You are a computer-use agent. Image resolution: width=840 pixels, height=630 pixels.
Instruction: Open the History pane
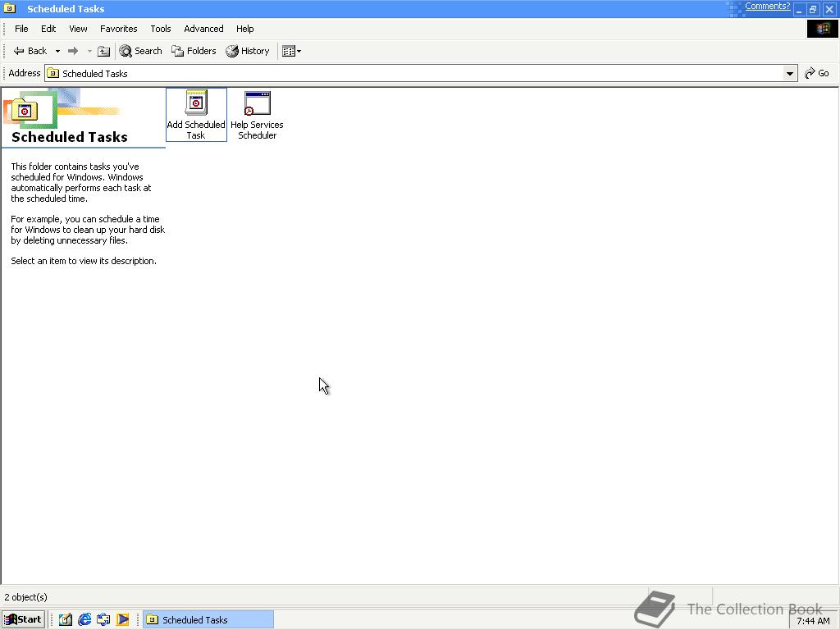coord(248,51)
